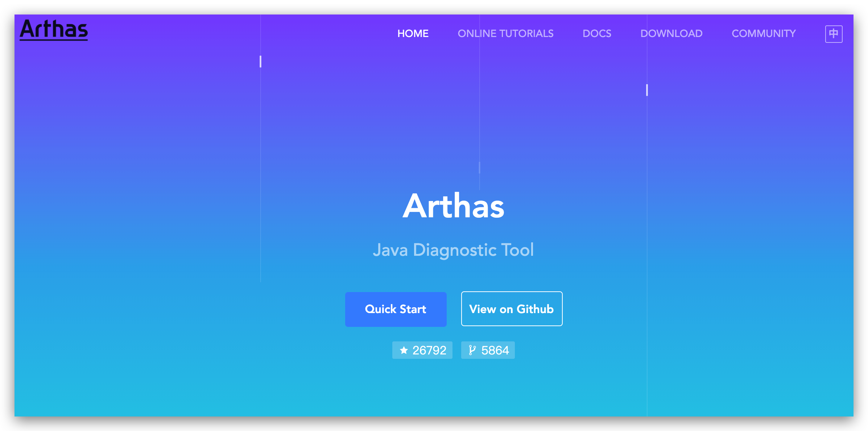Click the currently active HOME navigation state

point(413,33)
